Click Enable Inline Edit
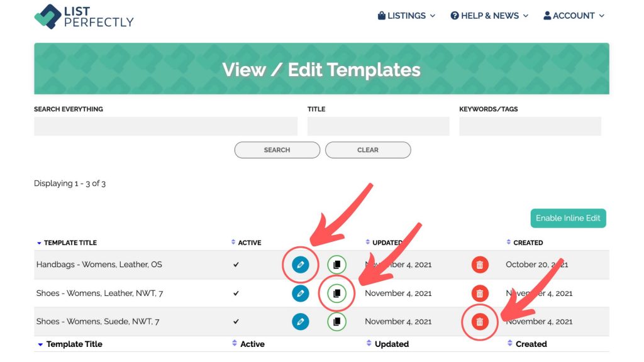The image size is (644, 362). coord(568,218)
